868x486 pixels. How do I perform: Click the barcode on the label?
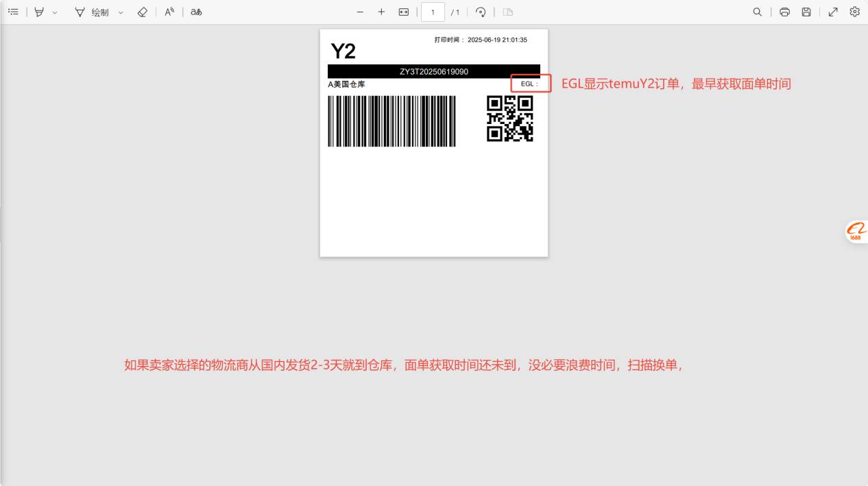pyautogui.click(x=391, y=121)
